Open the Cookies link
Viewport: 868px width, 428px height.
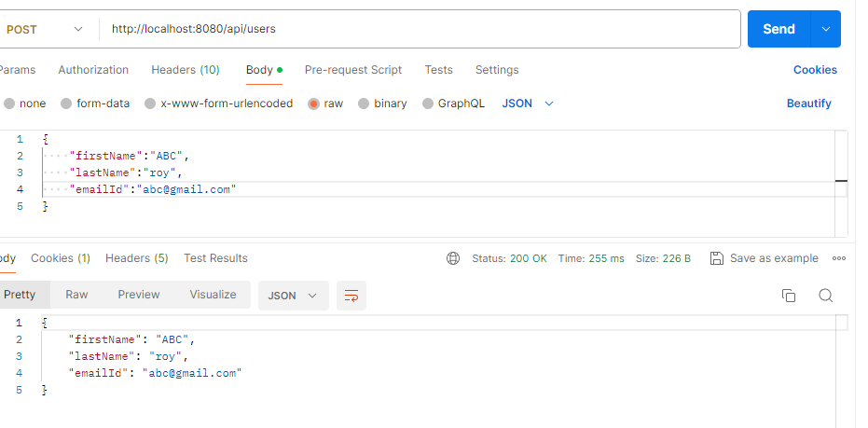815,70
